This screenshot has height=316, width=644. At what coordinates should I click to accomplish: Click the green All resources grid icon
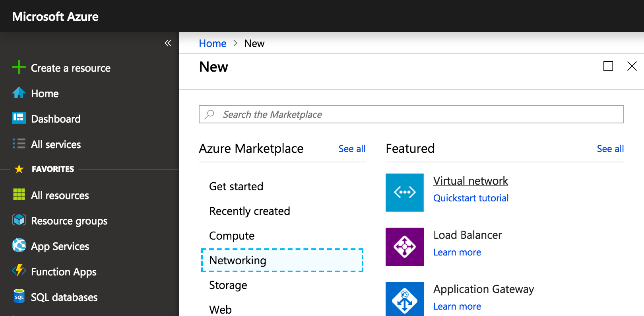(19, 195)
